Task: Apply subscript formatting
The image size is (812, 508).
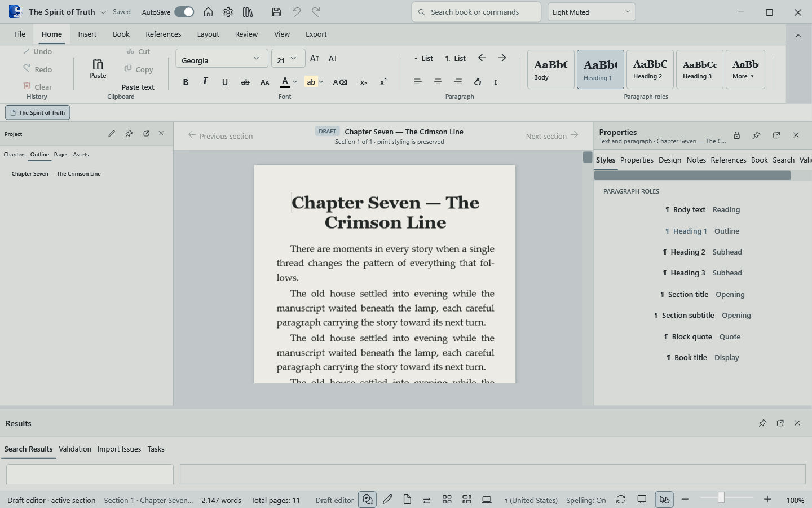Action: pos(364,82)
